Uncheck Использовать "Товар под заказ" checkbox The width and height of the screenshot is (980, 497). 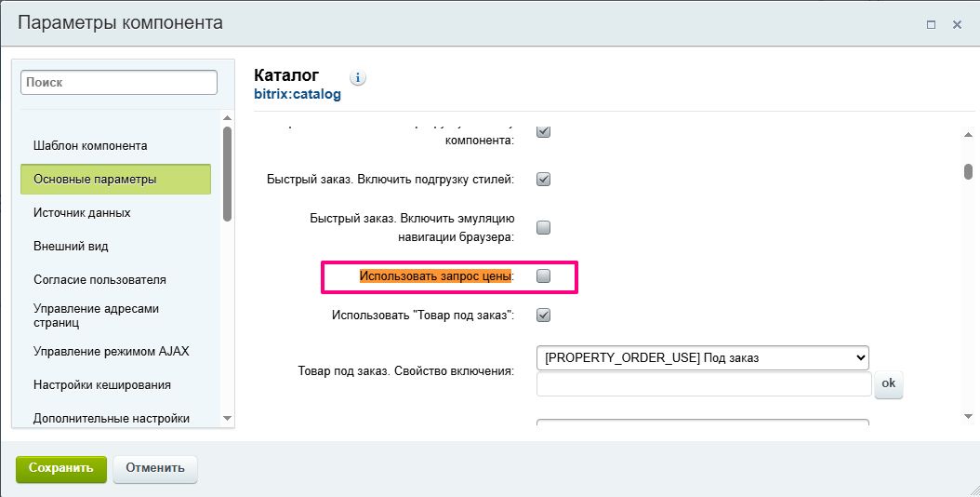click(x=544, y=316)
